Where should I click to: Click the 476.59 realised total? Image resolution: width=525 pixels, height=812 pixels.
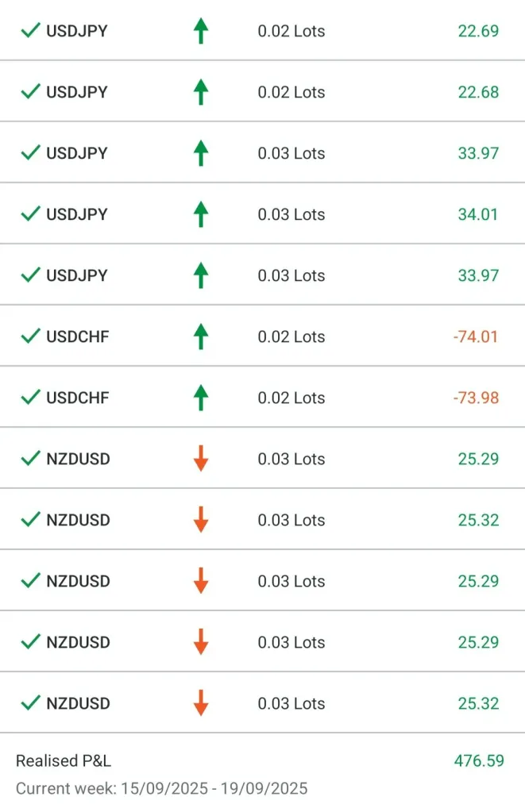click(x=479, y=760)
